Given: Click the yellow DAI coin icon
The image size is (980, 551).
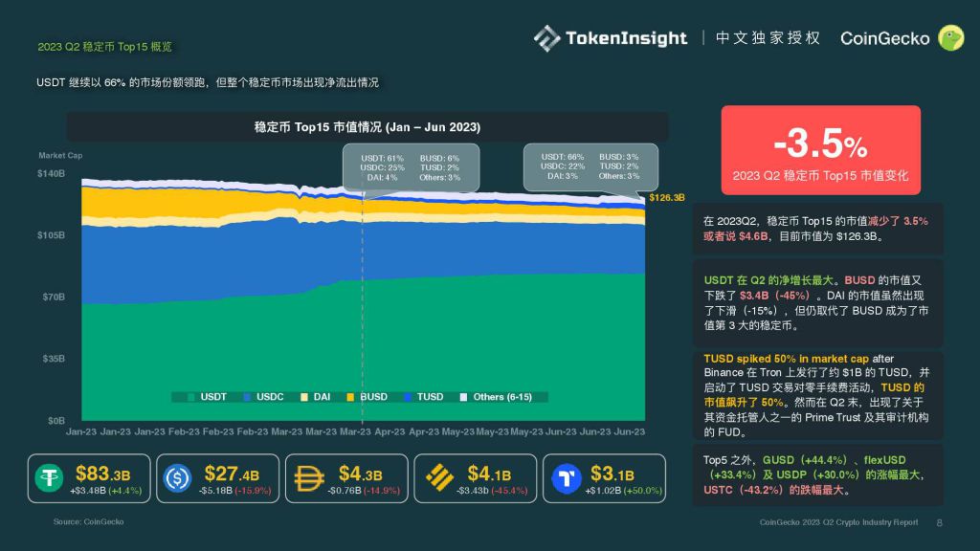Looking at the screenshot, I should pyautogui.click(x=309, y=478).
